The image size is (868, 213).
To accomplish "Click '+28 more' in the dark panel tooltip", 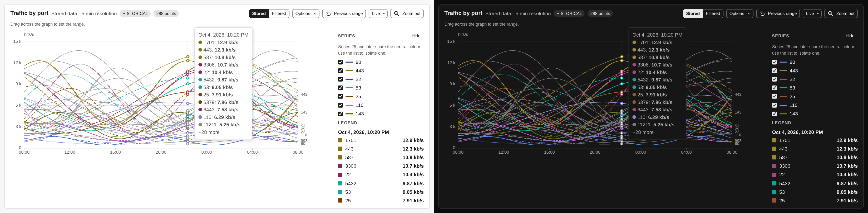I will 643,132.
